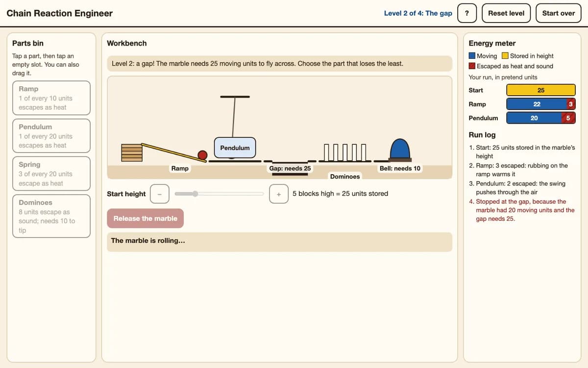Click the blue Pendulum bar showing 20

[x=534, y=118]
